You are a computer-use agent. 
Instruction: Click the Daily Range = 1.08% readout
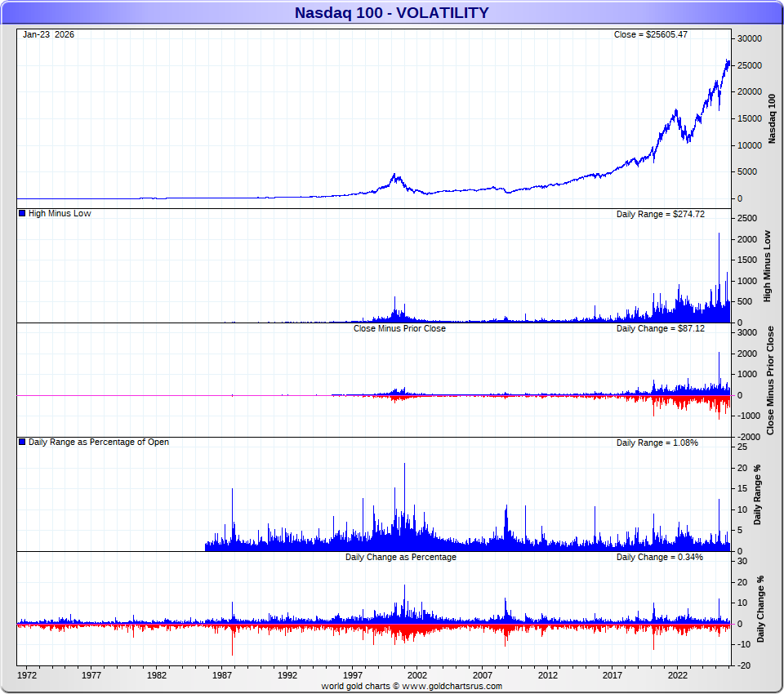[657, 443]
